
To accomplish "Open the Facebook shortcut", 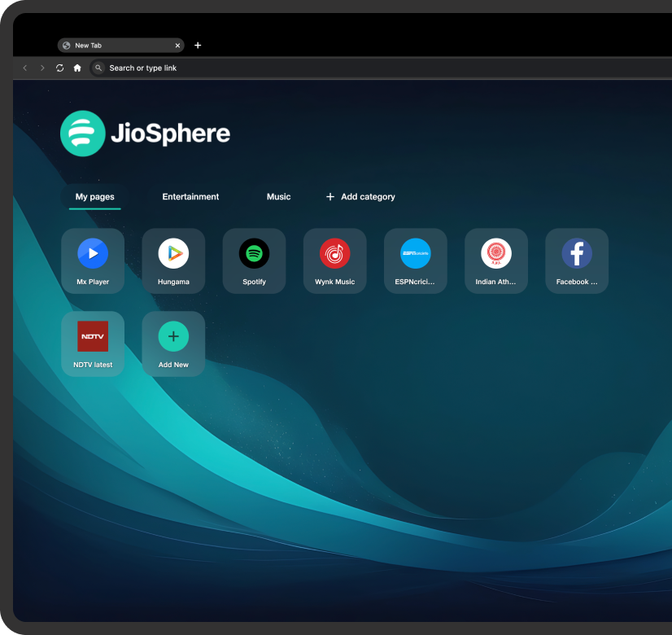I will coord(577,261).
